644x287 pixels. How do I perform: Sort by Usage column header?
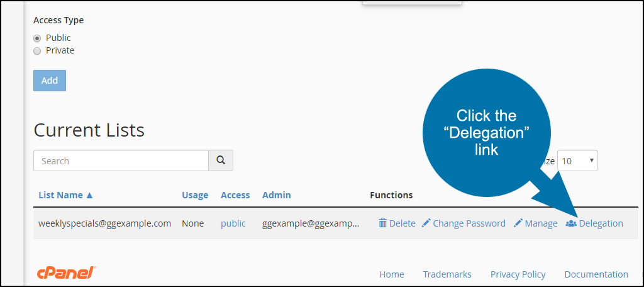[195, 195]
